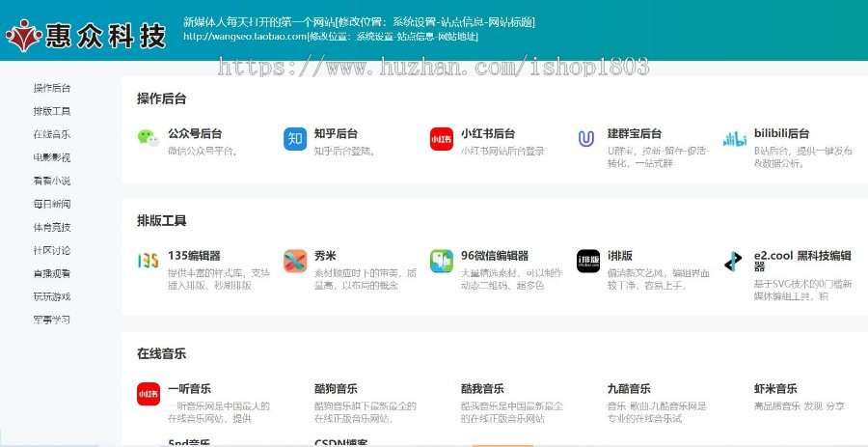868x447 pixels.
Task: Click the 操作后台 section heading
Action: click(162, 99)
